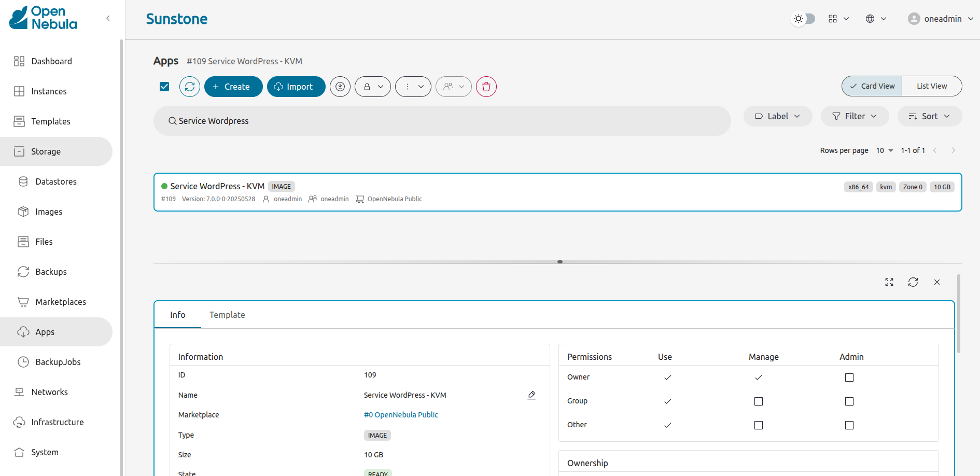Open the Filter dropdown
The height and width of the screenshot is (476, 980).
point(855,116)
